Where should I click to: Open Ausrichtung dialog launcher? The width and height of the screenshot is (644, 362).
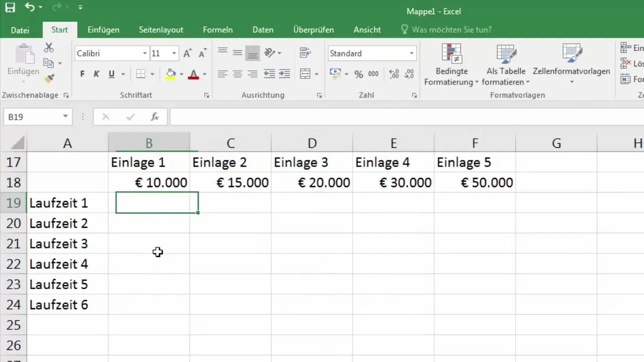click(x=319, y=95)
